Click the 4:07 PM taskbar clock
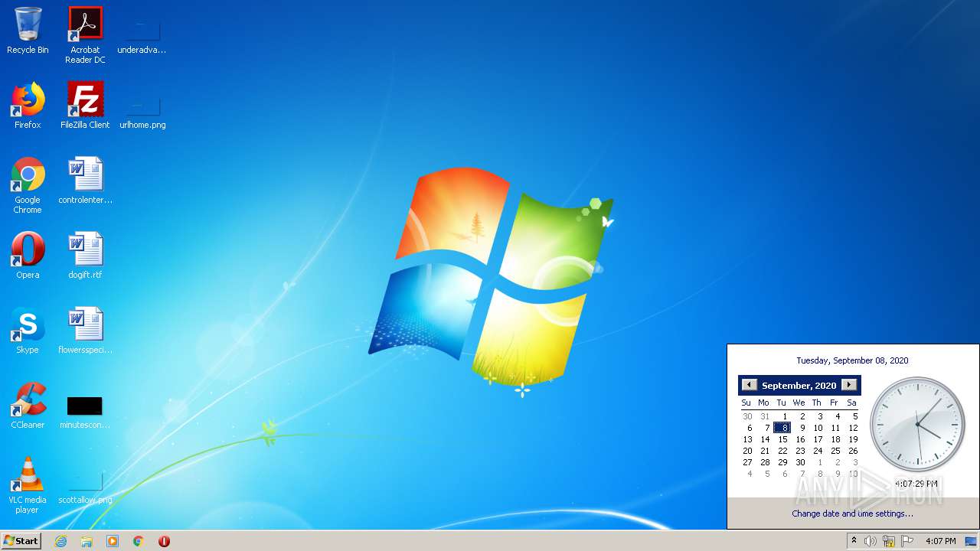Image resolution: width=980 pixels, height=551 pixels. point(940,541)
